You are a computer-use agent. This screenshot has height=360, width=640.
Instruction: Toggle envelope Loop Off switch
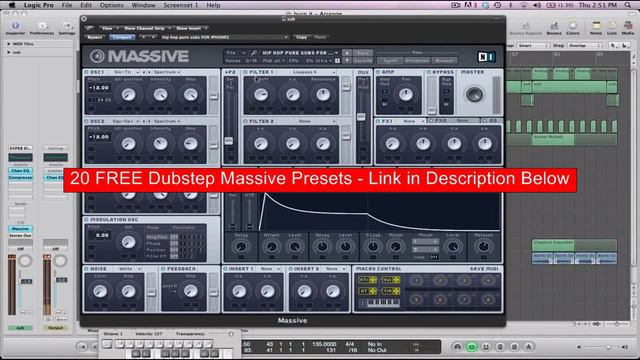point(433,257)
